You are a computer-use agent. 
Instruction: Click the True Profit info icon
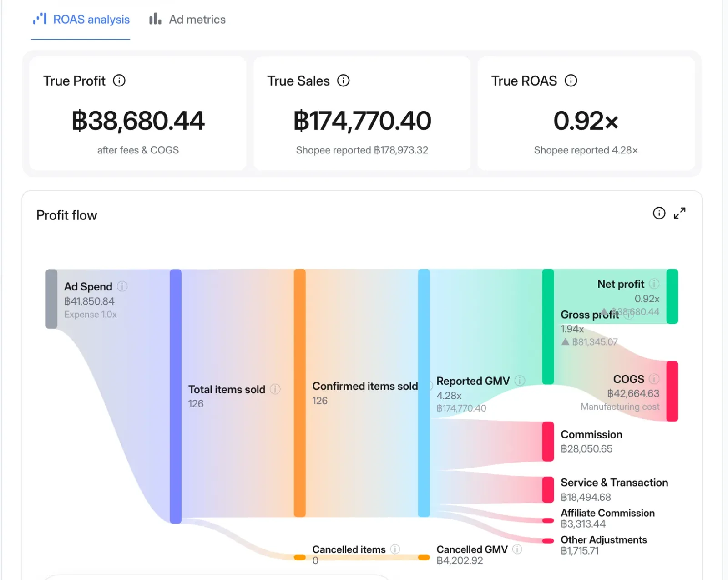(x=119, y=81)
